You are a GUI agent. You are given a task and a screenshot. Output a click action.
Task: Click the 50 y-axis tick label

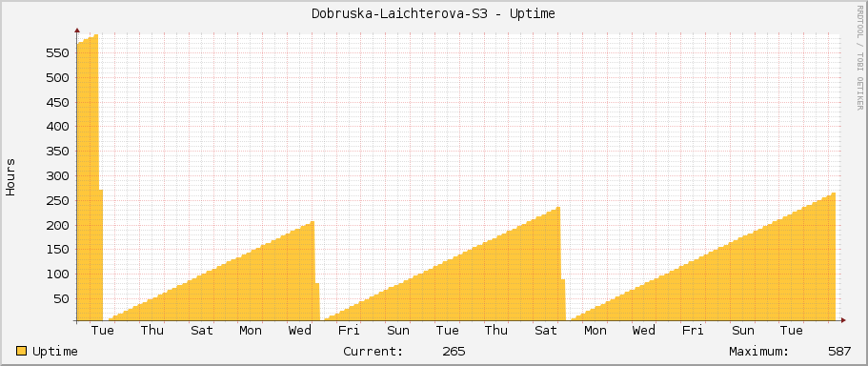tap(61, 299)
